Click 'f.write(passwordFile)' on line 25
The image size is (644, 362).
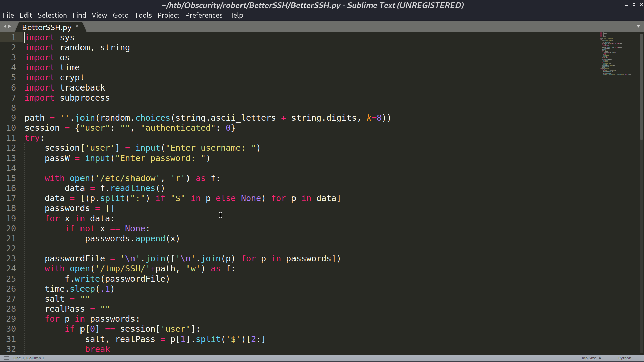click(117, 279)
